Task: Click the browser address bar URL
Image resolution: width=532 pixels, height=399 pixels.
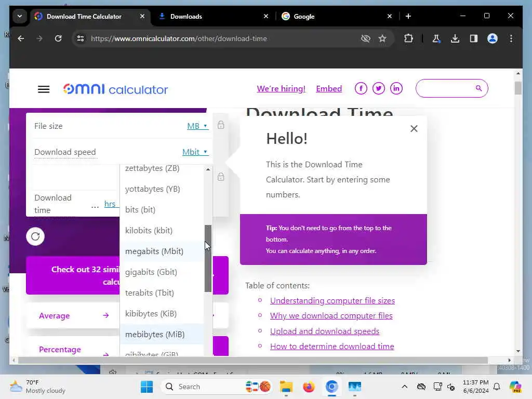Action: point(179,38)
